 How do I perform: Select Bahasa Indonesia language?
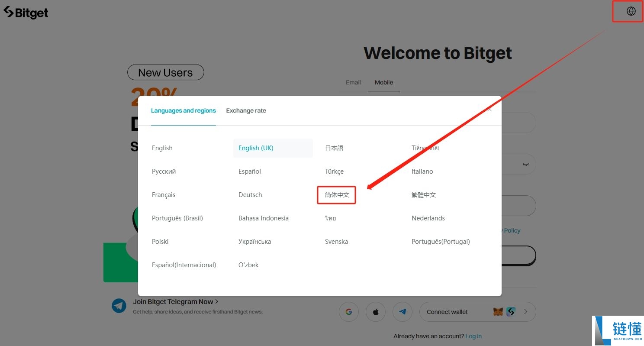coord(264,218)
